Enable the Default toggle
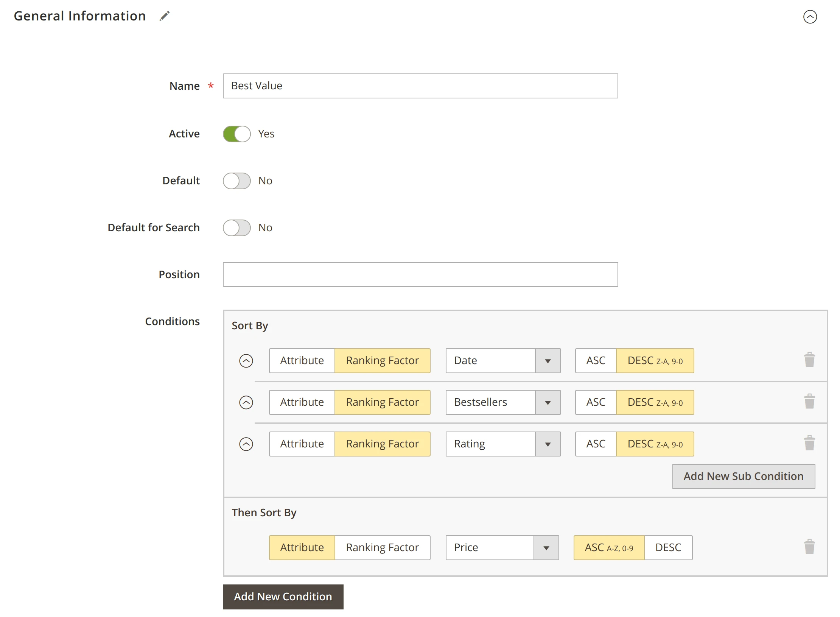 tap(237, 181)
